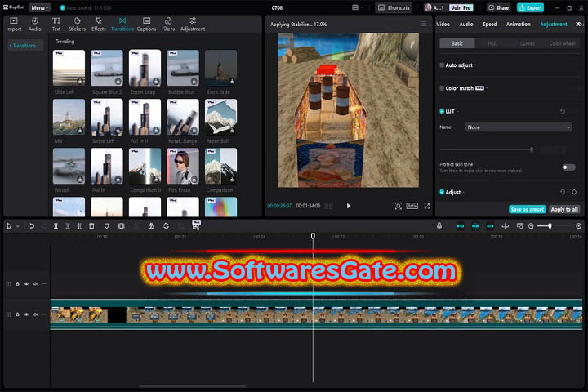Reset the Adjust section with its reset icon
This screenshot has width=588, height=392.
563,192
